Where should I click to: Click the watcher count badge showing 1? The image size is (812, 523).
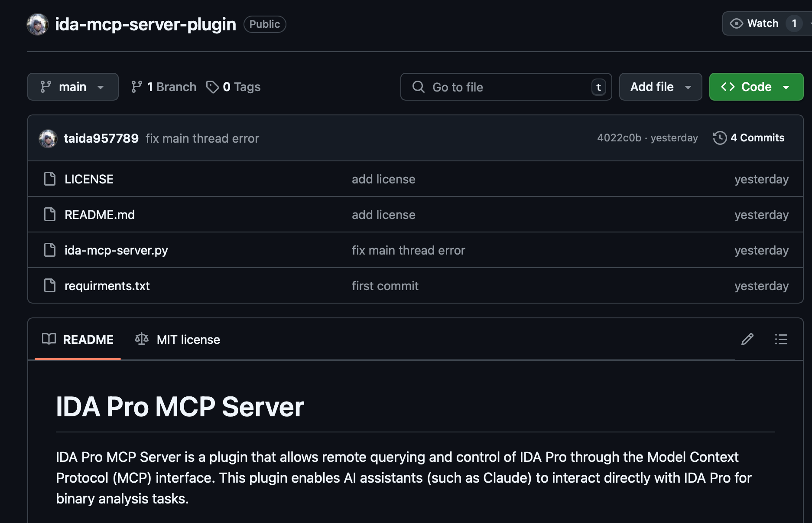point(794,23)
